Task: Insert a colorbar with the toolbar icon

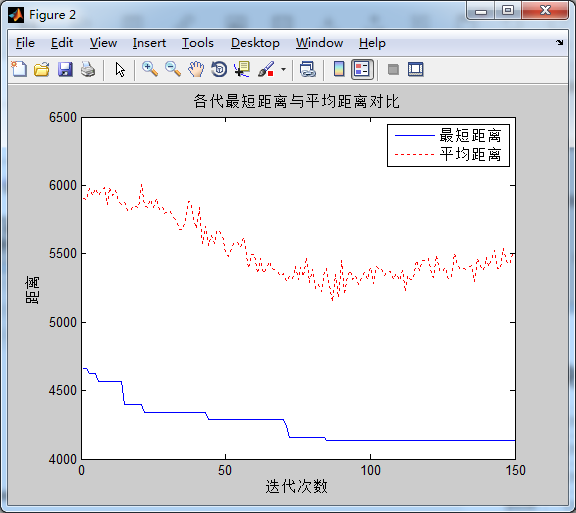Action: click(339, 69)
